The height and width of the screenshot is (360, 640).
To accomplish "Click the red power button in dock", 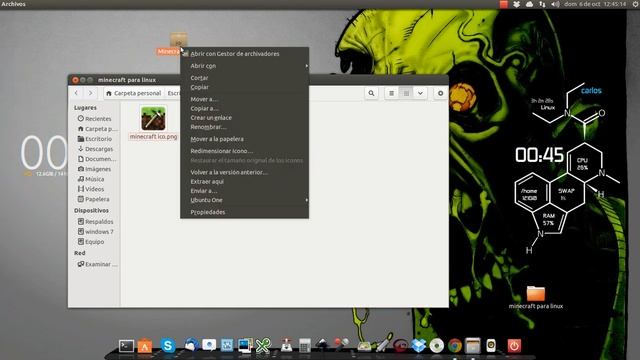I will coord(514,346).
